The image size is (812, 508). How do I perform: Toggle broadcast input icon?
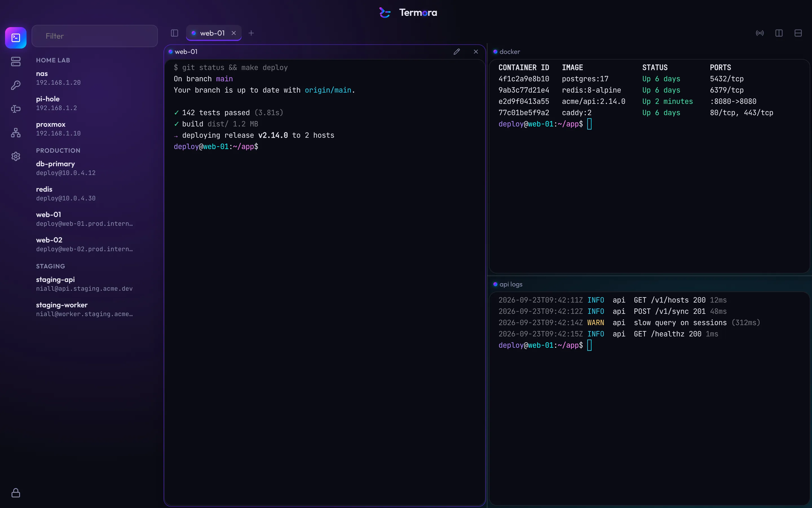coord(760,33)
